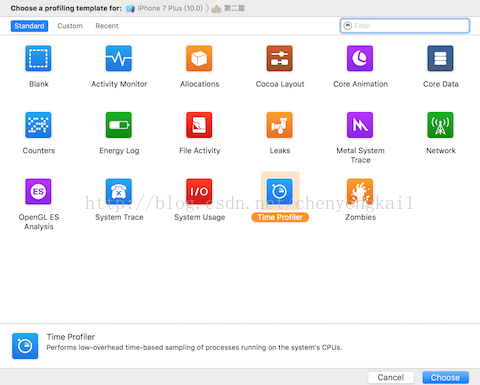The width and height of the screenshot is (480, 385).
Task: Click the Choose button
Action: click(x=446, y=378)
